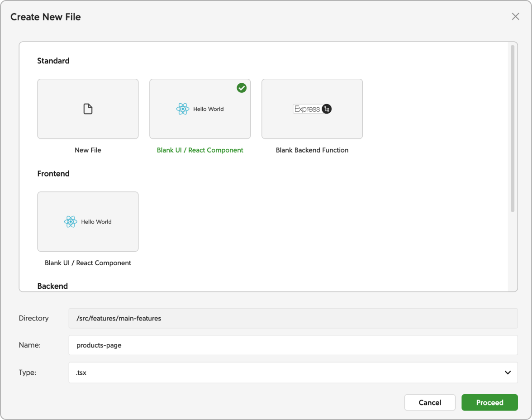The width and height of the screenshot is (532, 420).
Task: Click the Frontend 'Blank UI / React Component' label
Action: click(88, 263)
